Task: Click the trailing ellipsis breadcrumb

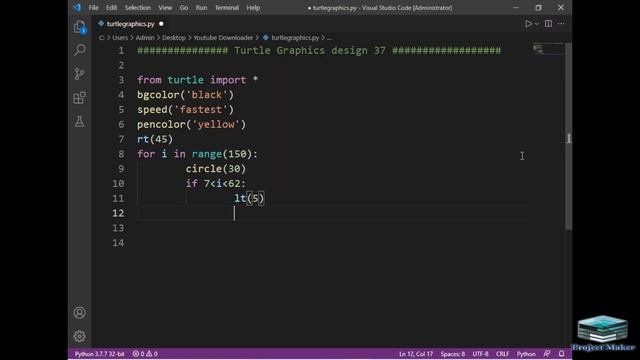Action: [329, 38]
